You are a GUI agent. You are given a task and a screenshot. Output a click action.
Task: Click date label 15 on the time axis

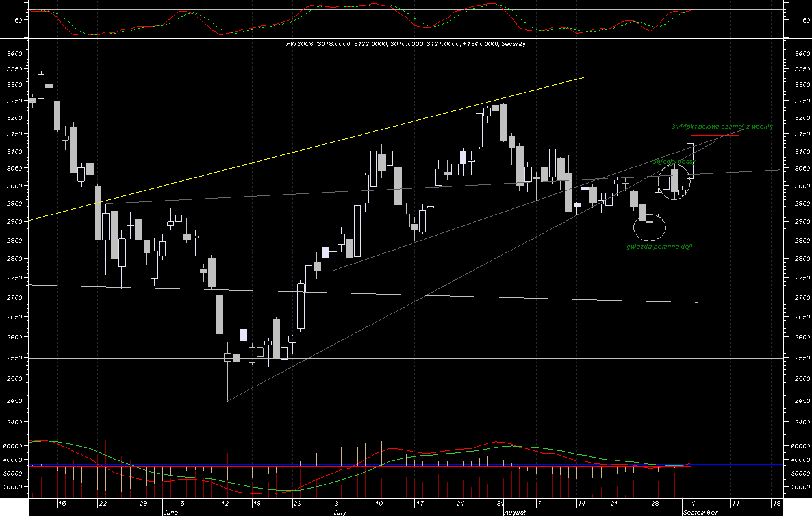62,503
